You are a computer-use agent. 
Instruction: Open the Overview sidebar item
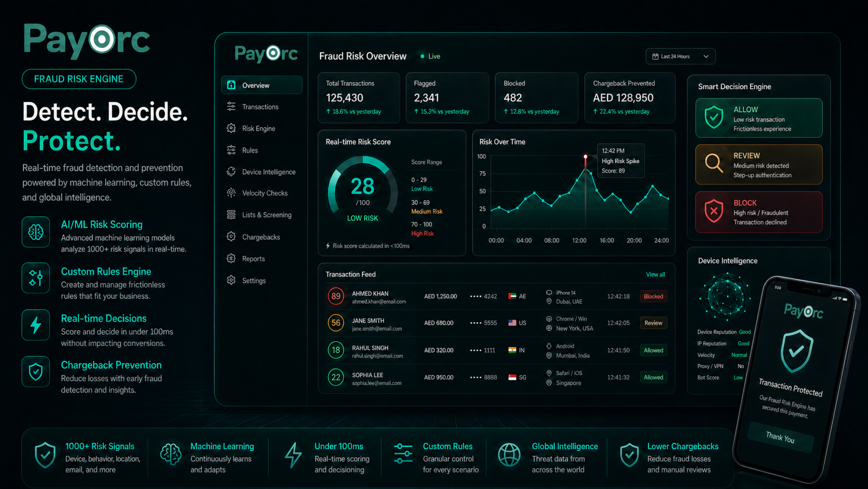click(x=262, y=85)
